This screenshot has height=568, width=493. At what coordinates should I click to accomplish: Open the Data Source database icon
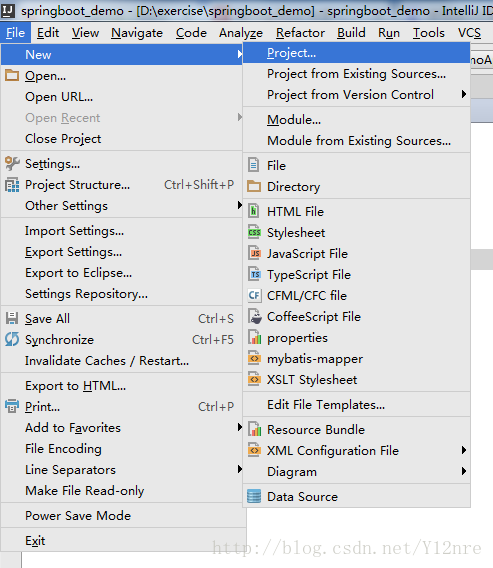click(254, 496)
